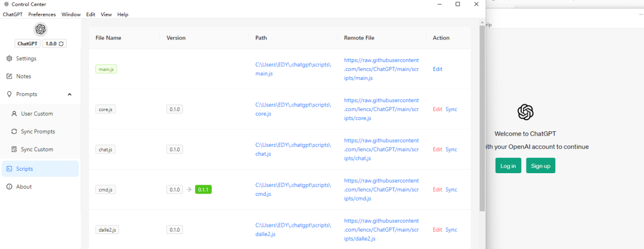
Task: Click the Sync Prompts circular arrows icon
Action: [14, 132]
